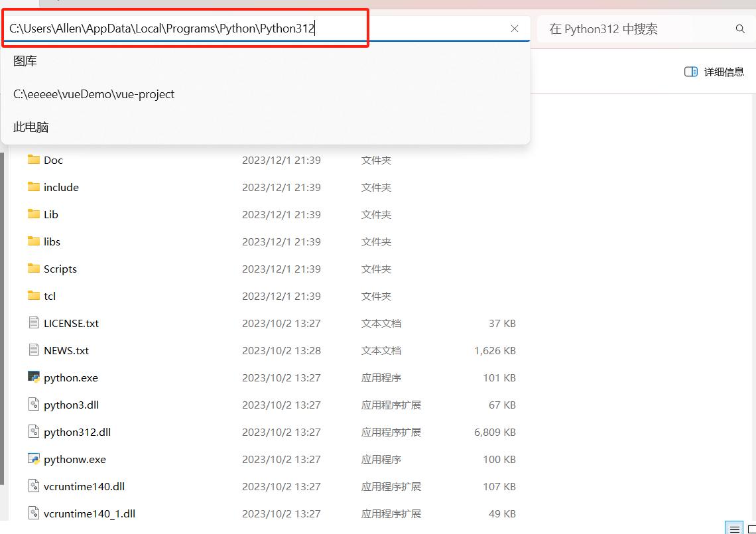Select the tcl folder icon

point(34,296)
